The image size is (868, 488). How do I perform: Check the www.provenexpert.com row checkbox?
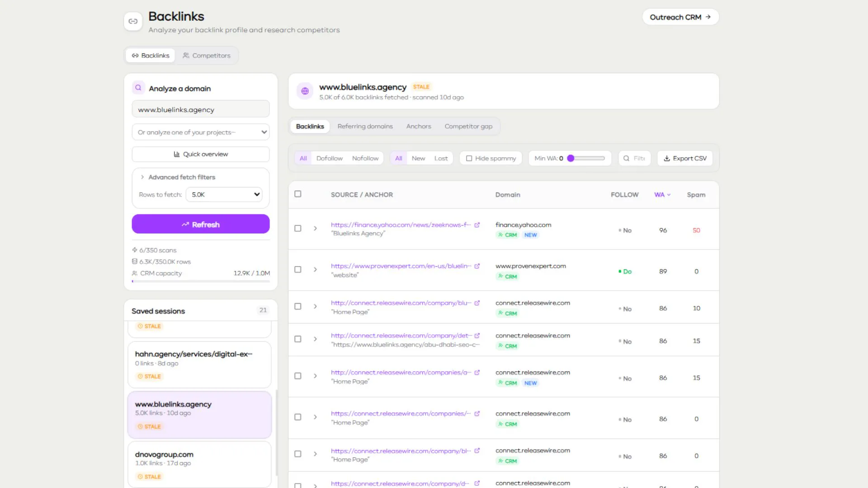coord(298,270)
